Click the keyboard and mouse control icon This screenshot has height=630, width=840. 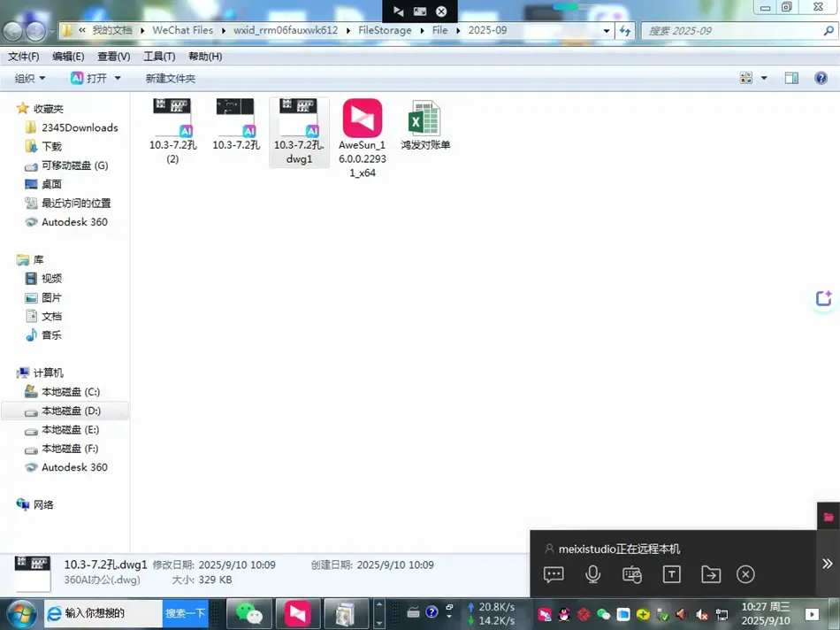point(632,574)
